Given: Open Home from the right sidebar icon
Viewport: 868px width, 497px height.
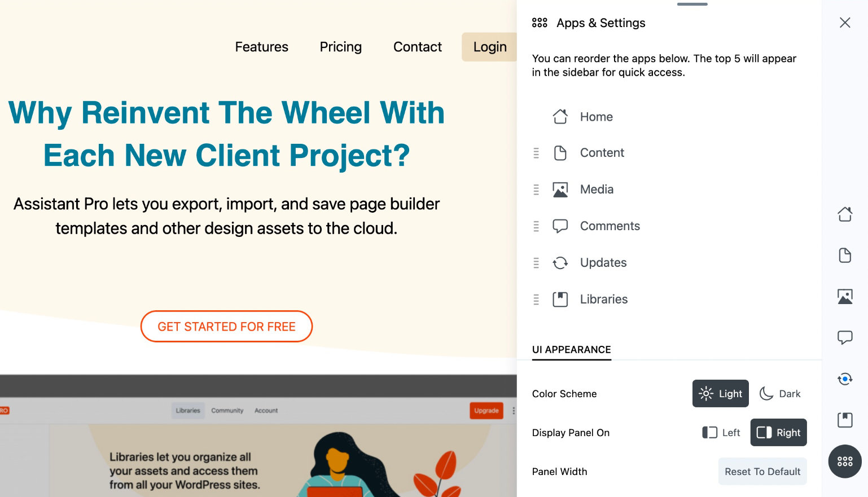Looking at the screenshot, I should (844, 214).
